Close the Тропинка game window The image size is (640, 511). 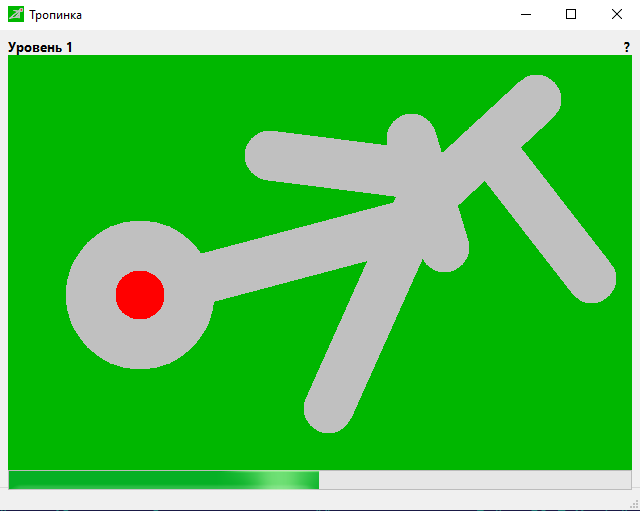tap(617, 15)
